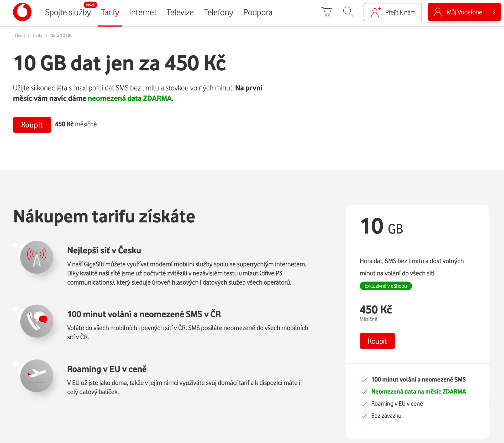Open the shopping cart
504x443 pixels.
[x=326, y=12]
